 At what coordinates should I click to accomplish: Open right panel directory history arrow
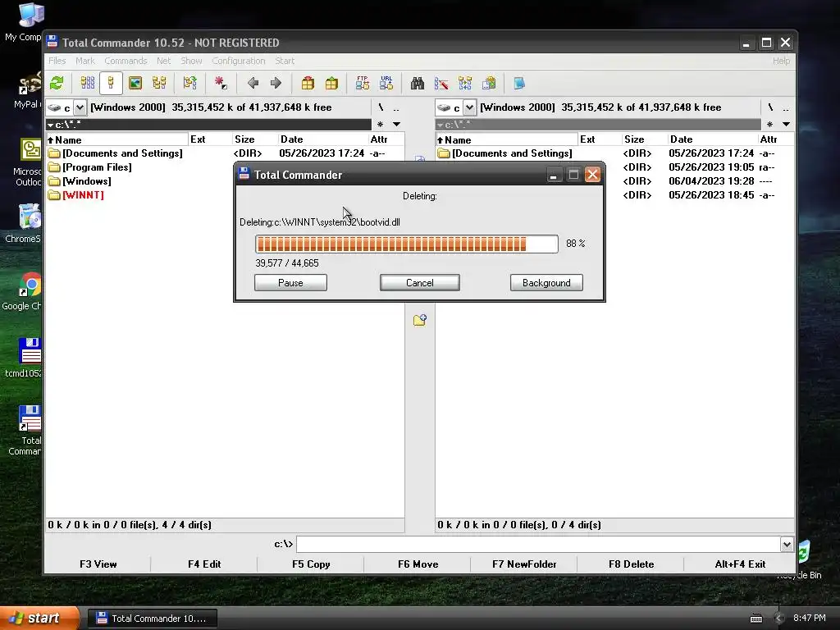coord(786,125)
